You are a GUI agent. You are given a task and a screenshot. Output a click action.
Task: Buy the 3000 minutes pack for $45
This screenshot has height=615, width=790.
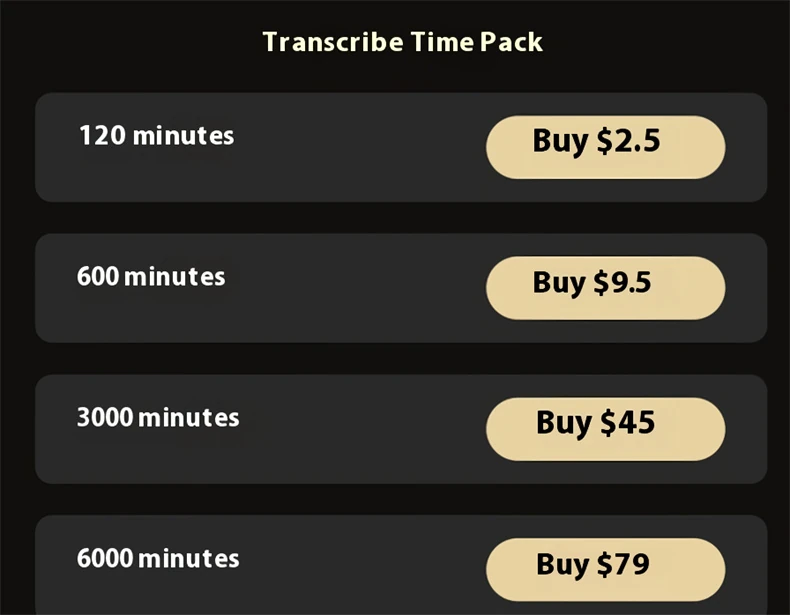point(606,429)
